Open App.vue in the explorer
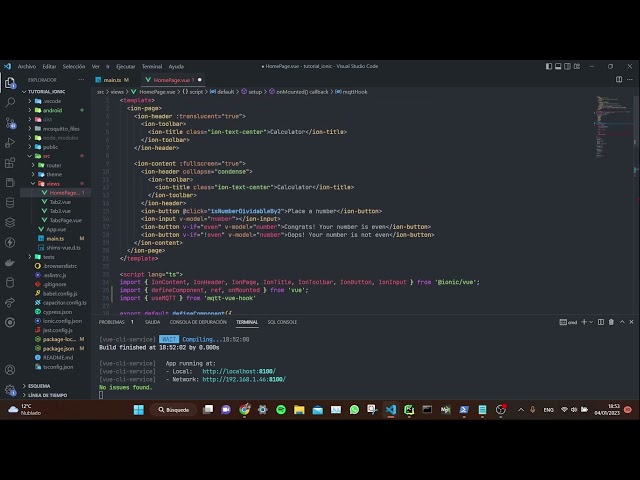The height and width of the screenshot is (480, 640). [x=56, y=229]
